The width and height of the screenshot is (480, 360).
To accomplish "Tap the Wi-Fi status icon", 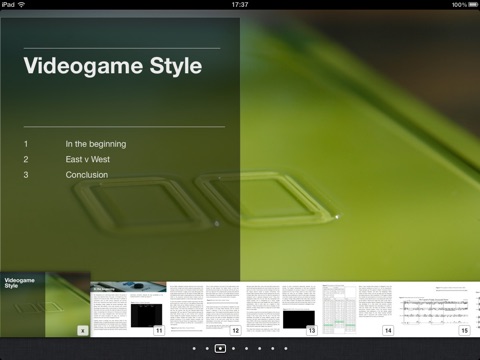I will (22, 4).
